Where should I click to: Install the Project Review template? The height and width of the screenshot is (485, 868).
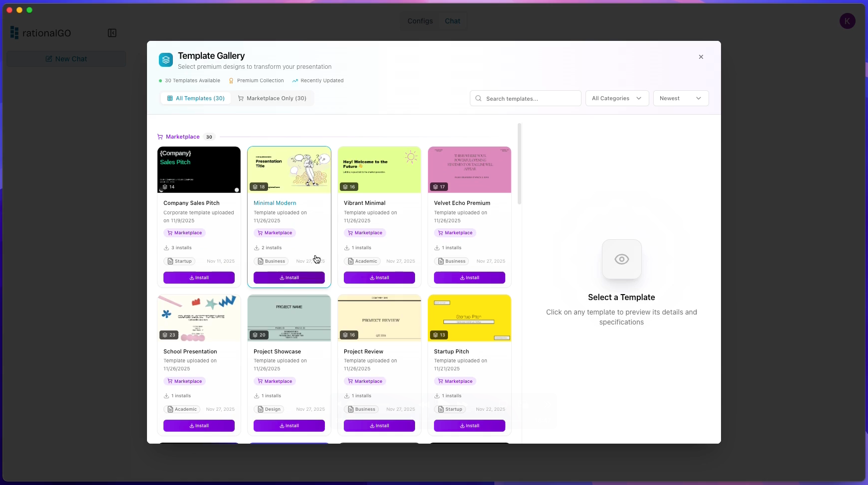point(379,426)
